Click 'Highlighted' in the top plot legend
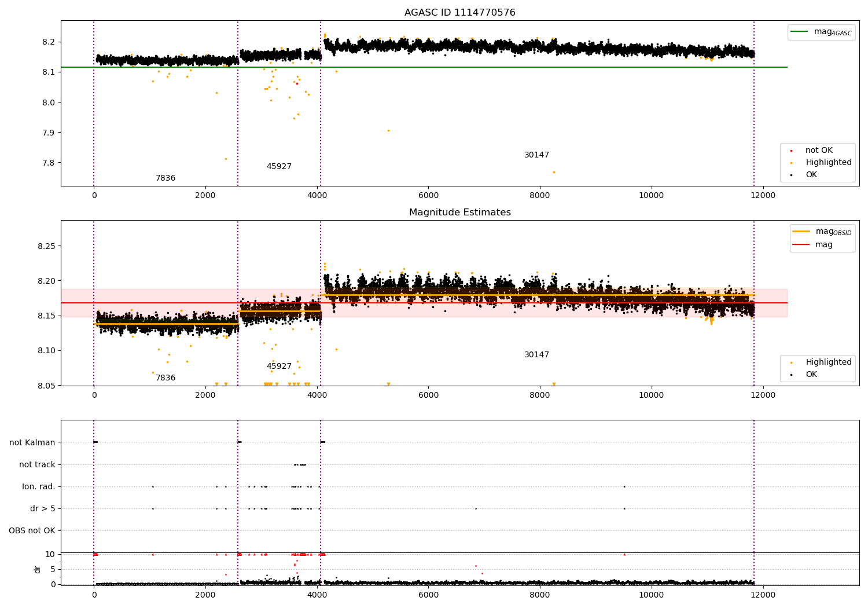The width and height of the screenshot is (868, 608). click(x=829, y=163)
